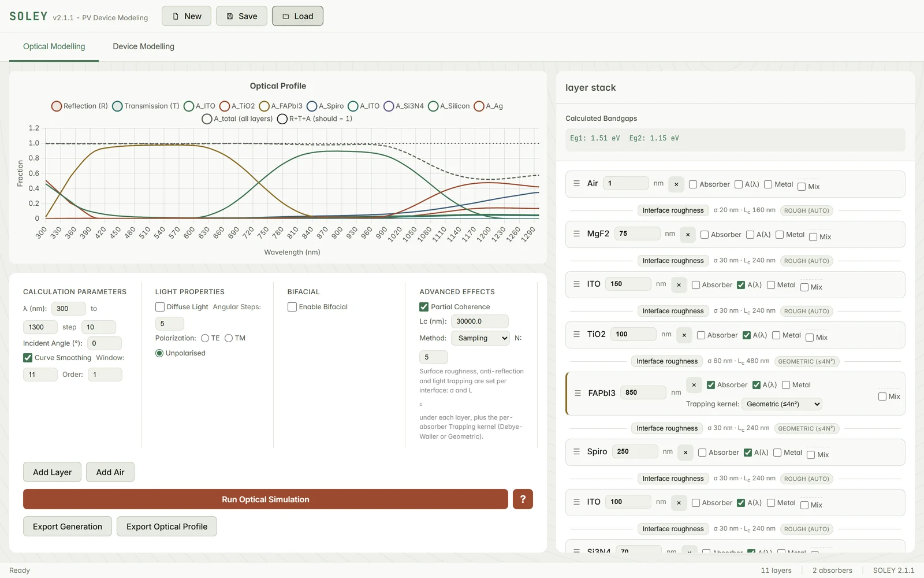Mark MgF2 layer as Absorber
The width and height of the screenshot is (924, 578).
click(705, 235)
